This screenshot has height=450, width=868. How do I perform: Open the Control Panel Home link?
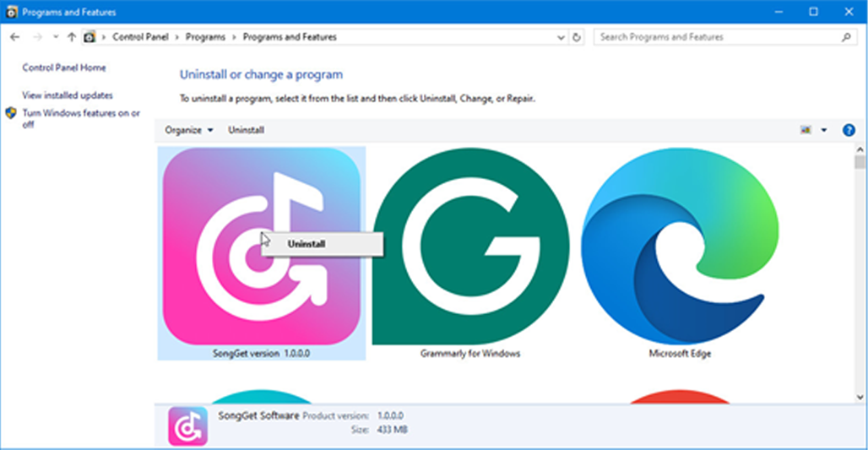[x=64, y=68]
